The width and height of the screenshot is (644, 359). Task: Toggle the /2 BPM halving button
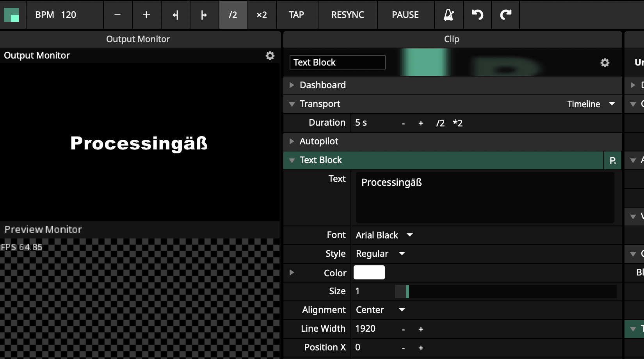coord(233,15)
